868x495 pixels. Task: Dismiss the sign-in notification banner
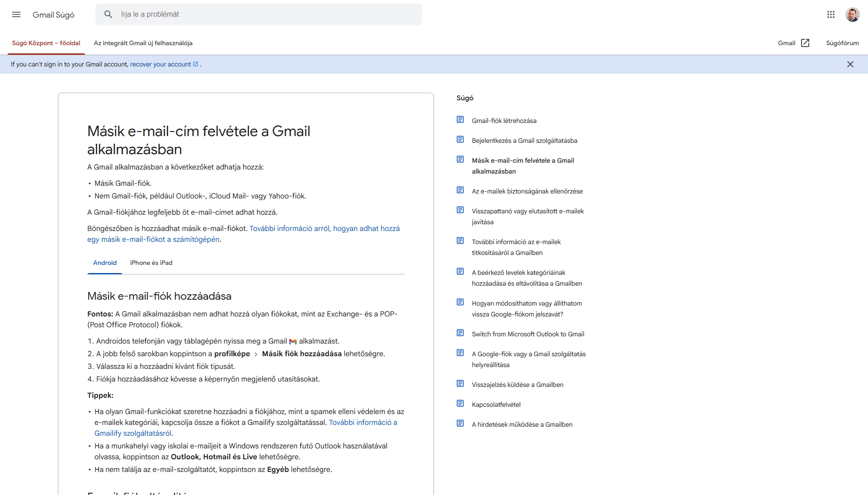point(850,64)
